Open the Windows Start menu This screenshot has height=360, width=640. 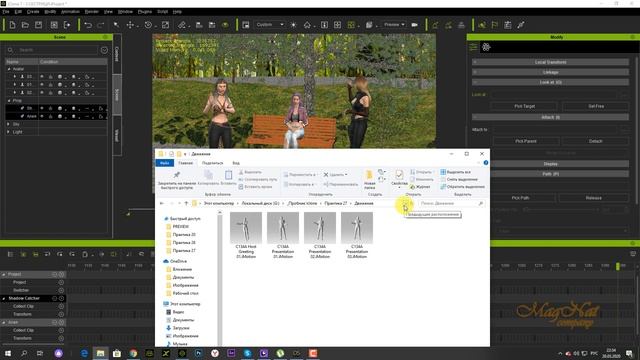tap(7, 353)
